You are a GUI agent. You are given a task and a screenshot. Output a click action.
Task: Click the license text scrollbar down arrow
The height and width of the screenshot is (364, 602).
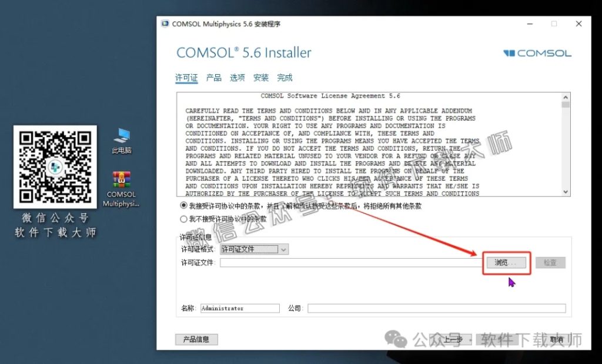(x=565, y=192)
